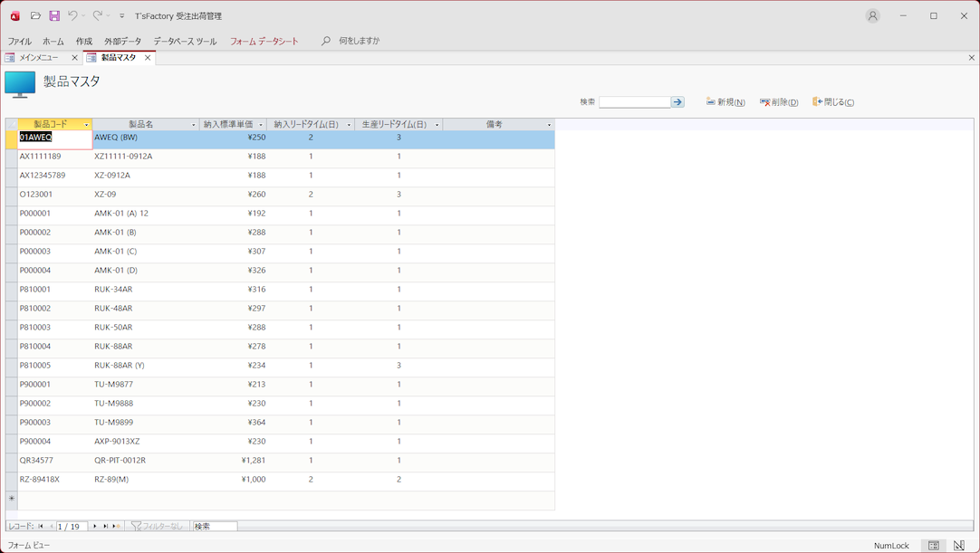Click the Save icon in quick access toolbar

pos(54,15)
